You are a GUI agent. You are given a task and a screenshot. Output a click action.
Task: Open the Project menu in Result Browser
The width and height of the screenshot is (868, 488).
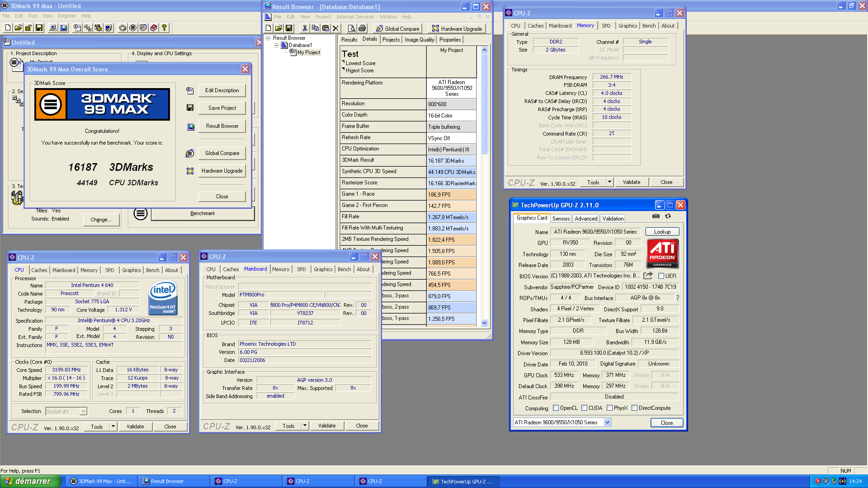(323, 17)
